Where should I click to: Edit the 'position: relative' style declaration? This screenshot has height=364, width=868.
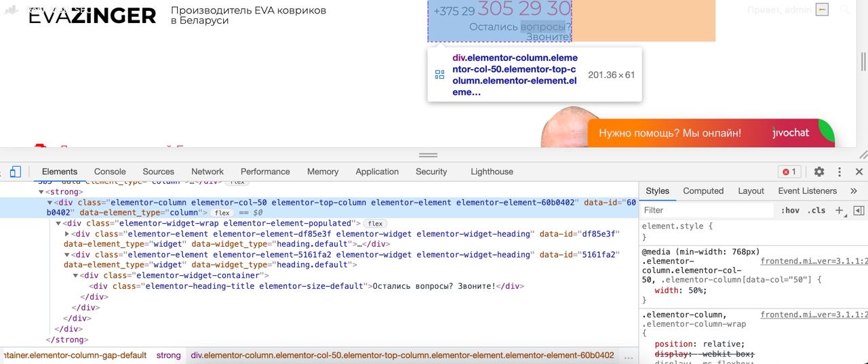699,344
